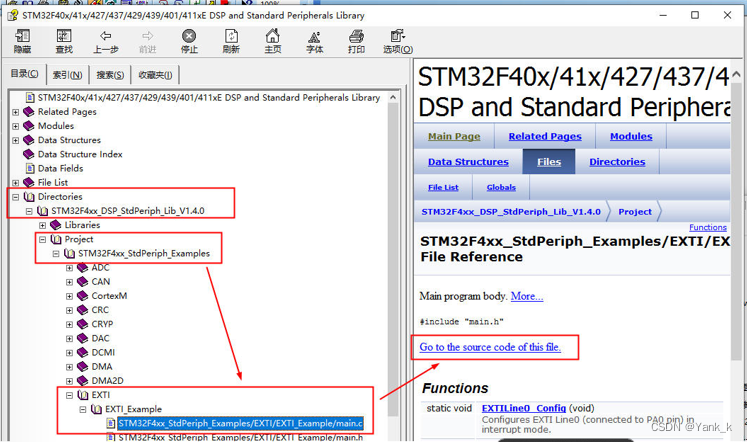The height and width of the screenshot is (442, 747).
Task: Open the Font (字体) toolbar icon
Action: 314,37
